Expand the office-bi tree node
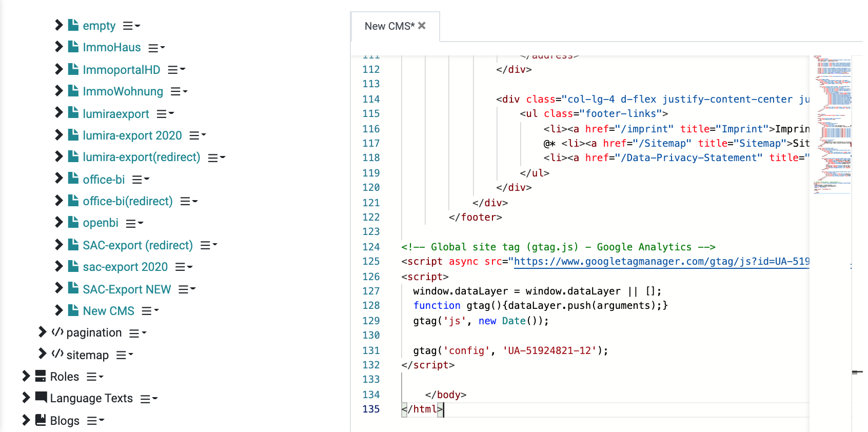The image size is (868, 432). (58, 178)
